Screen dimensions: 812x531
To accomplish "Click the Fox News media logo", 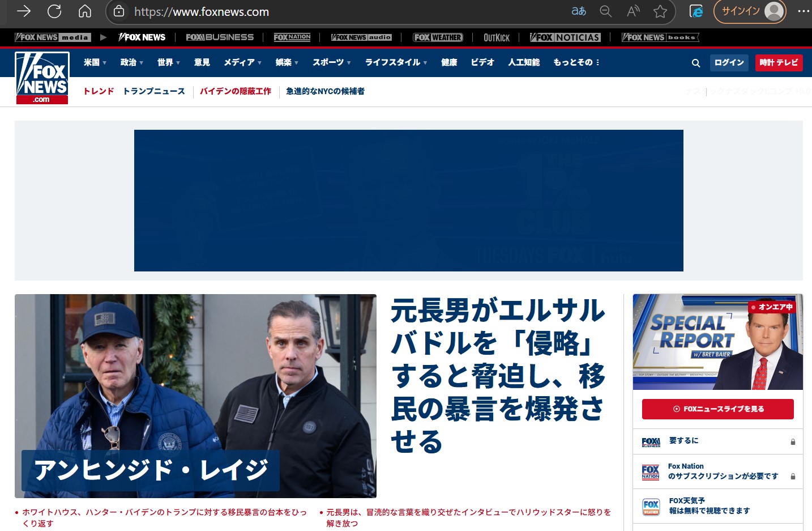I will [53, 37].
